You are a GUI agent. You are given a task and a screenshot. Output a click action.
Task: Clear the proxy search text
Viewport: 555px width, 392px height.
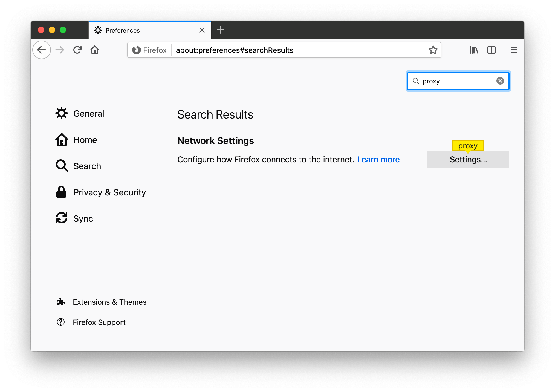500,81
